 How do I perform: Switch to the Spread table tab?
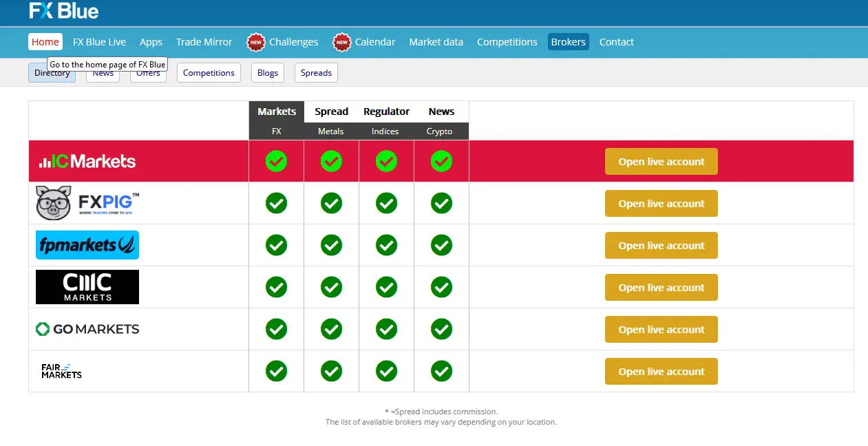(331, 111)
